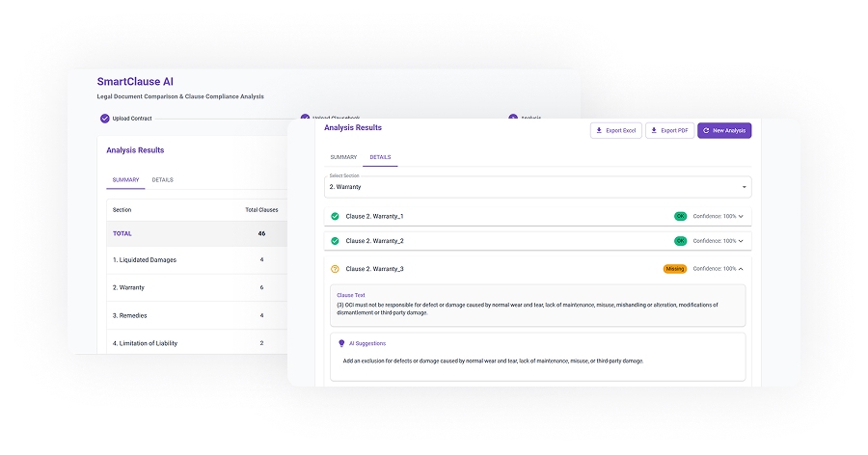
Task: Select the Liquidated Damages row in the table
Action: tap(145, 260)
